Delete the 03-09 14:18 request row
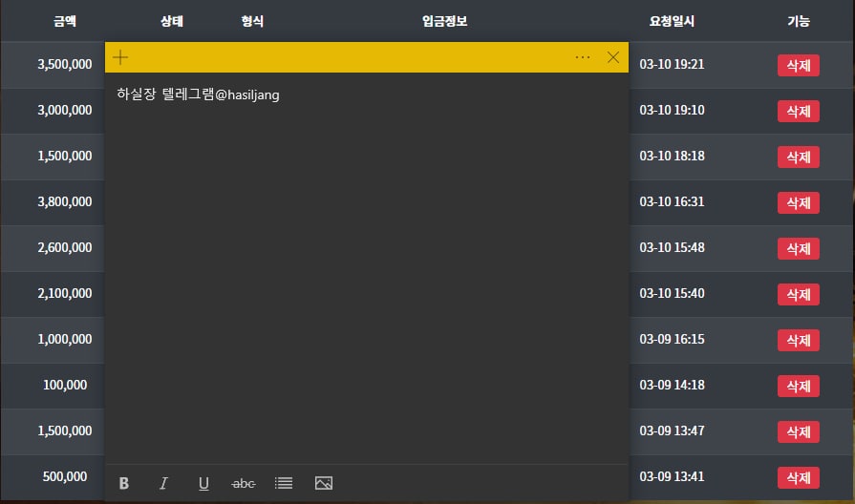This screenshot has height=504, width=855. 799,386
